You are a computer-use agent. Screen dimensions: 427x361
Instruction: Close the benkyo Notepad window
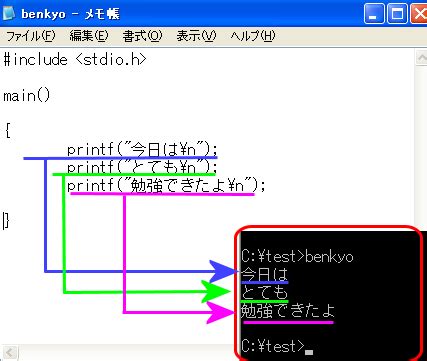coord(419,14)
